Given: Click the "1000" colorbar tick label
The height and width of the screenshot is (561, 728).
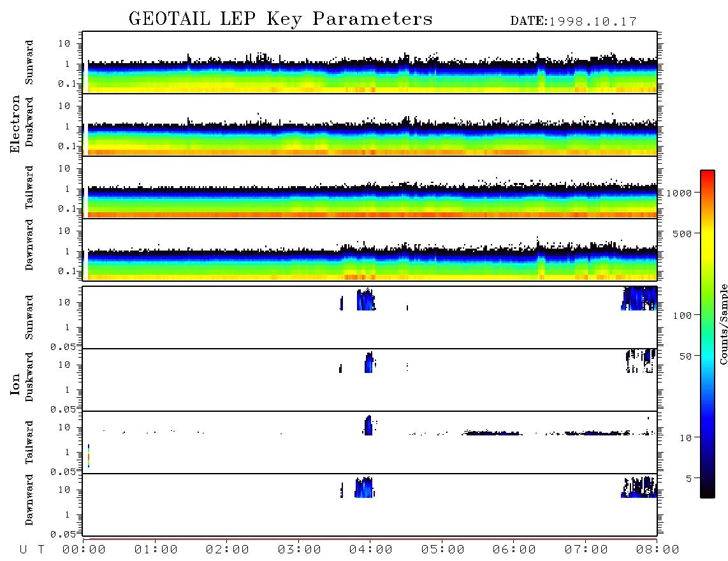Looking at the screenshot, I should [x=678, y=193].
